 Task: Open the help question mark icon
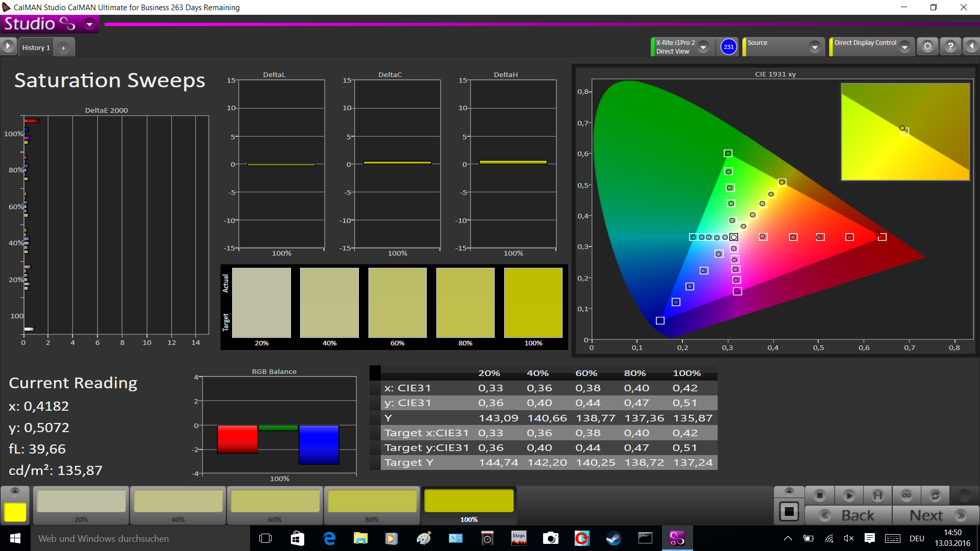(950, 46)
